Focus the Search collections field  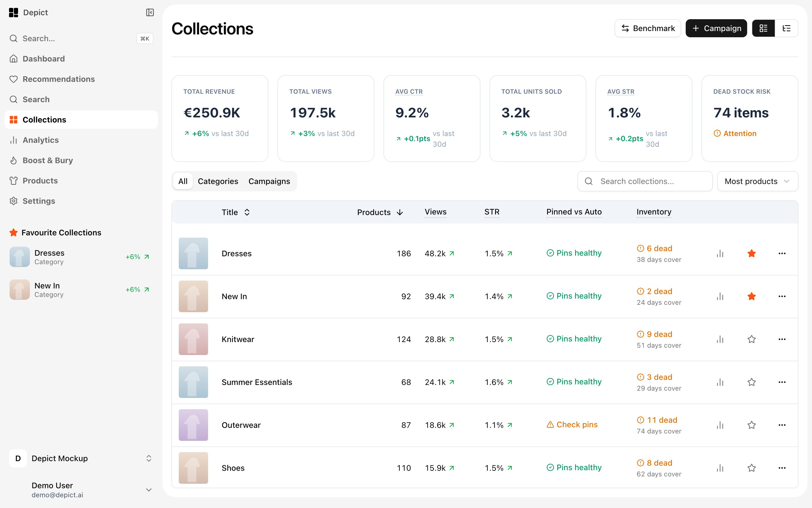point(645,181)
